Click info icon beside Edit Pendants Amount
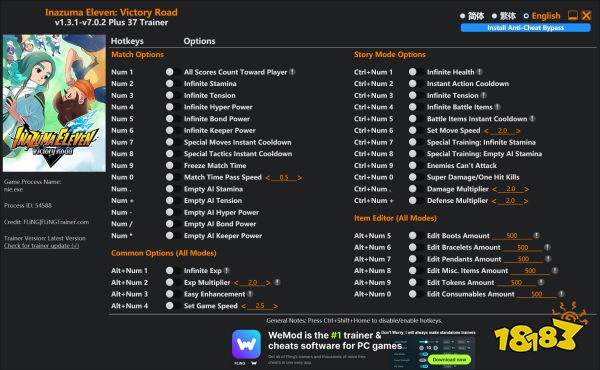 pos(548,259)
